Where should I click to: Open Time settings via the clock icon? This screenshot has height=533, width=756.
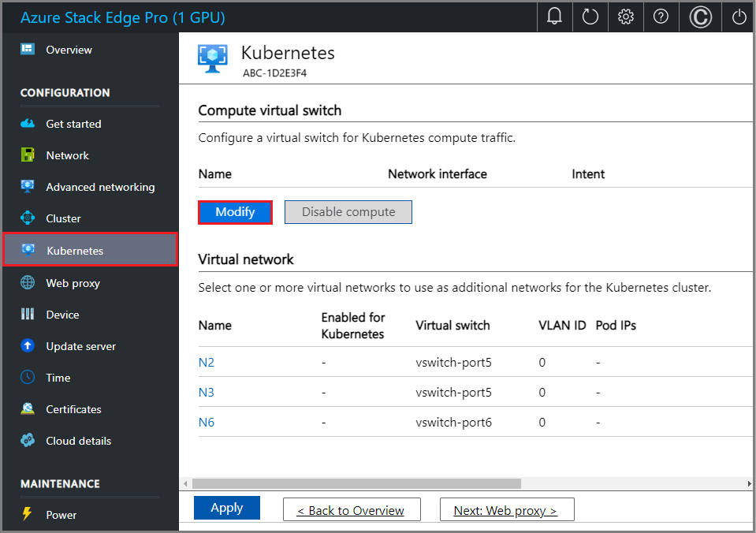[x=26, y=378]
